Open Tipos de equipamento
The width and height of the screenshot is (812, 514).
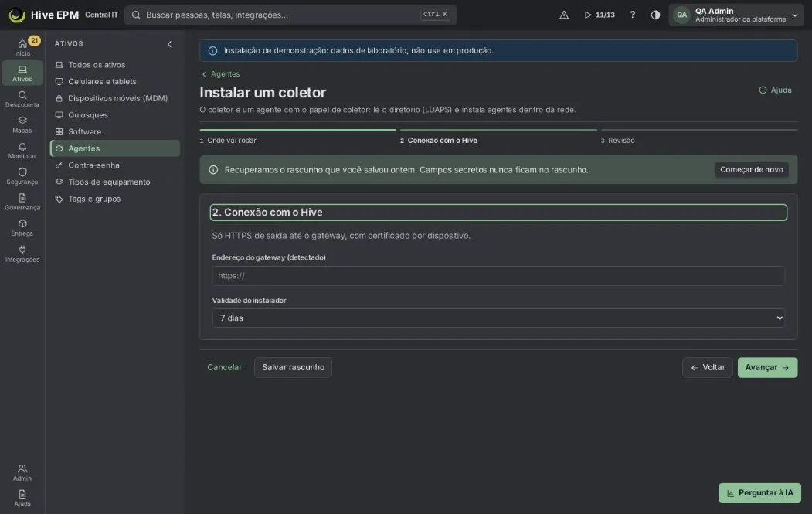click(115, 182)
